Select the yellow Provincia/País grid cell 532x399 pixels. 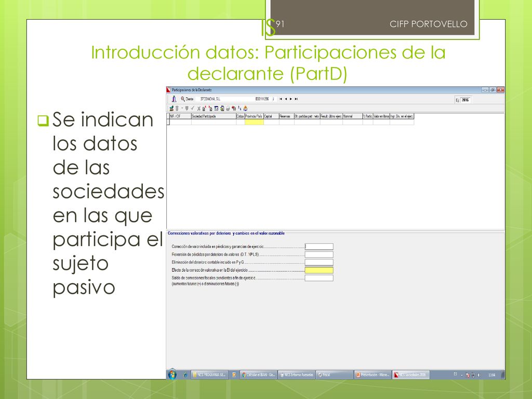click(x=254, y=122)
